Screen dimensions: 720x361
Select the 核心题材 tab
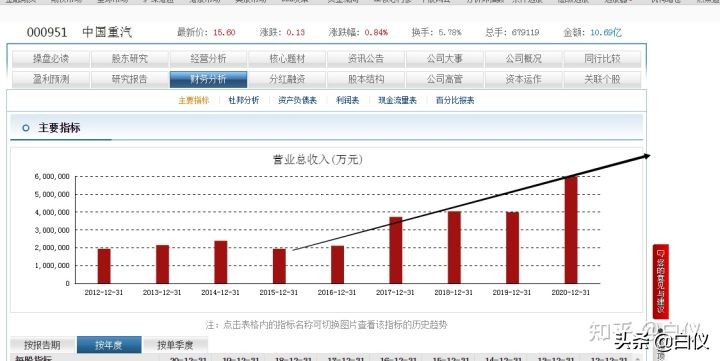[x=287, y=59]
